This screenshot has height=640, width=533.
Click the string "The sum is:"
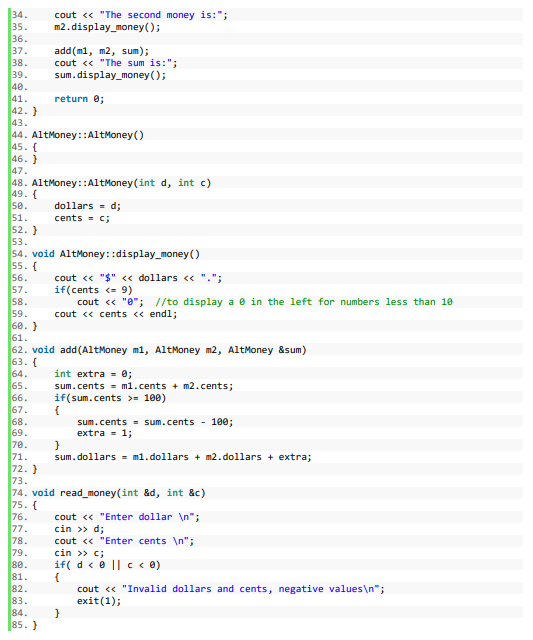136,63
